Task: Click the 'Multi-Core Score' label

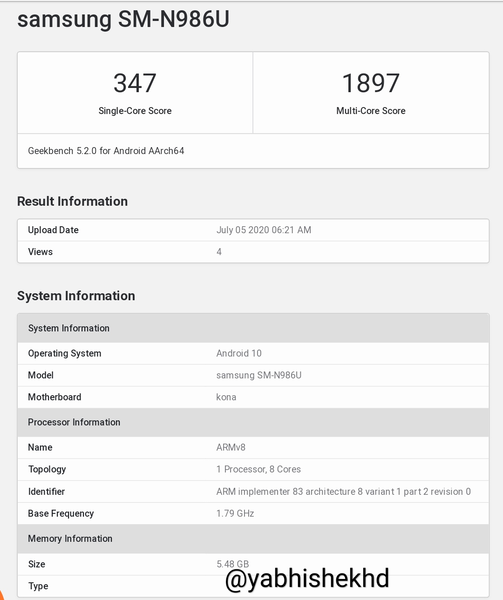Action: coord(371,111)
